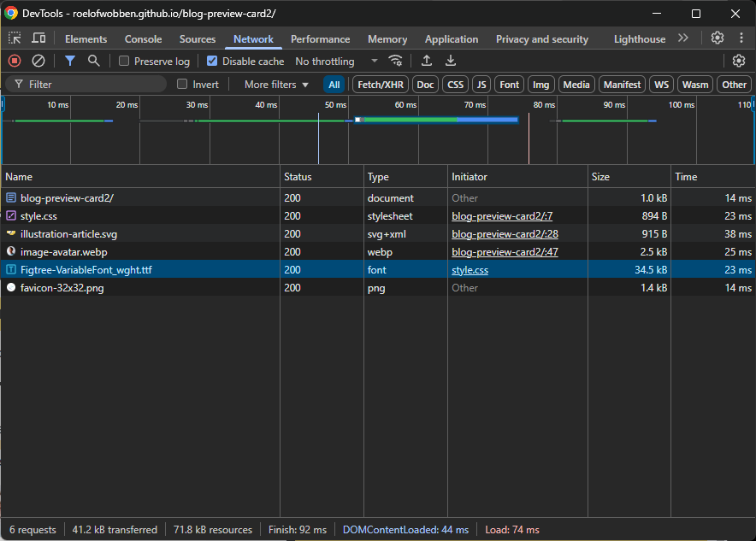This screenshot has width=756, height=541.
Task: Sort by the Initiator column header
Action: click(x=517, y=177)
